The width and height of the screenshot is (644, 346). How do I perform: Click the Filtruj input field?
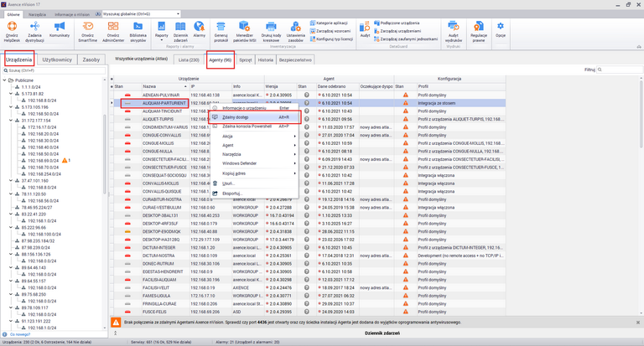(x=621, y=70)
